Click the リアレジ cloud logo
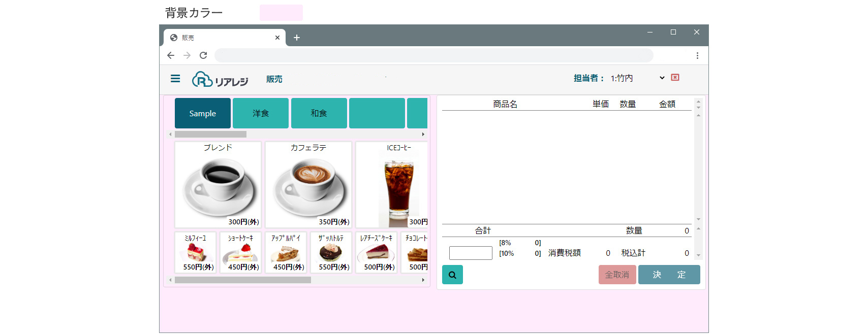 pos(220,79)
